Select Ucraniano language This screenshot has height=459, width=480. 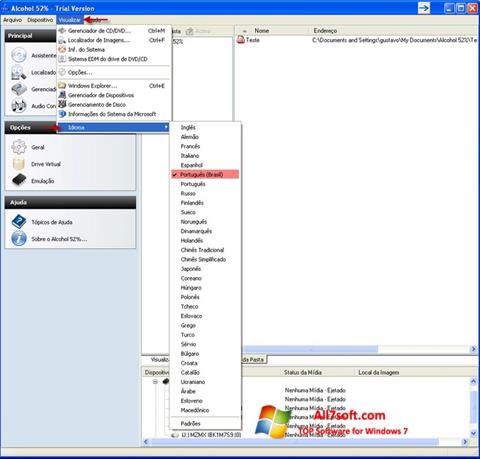coord(205,382)
